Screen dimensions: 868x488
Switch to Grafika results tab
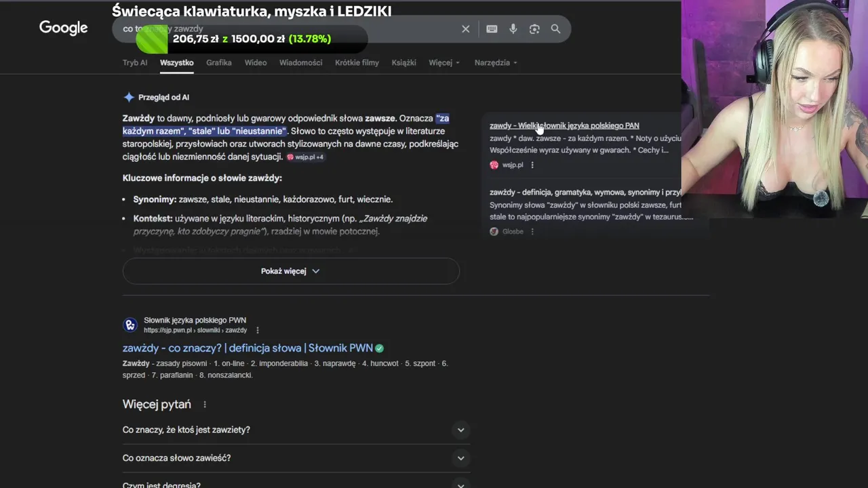pos(219,62)
